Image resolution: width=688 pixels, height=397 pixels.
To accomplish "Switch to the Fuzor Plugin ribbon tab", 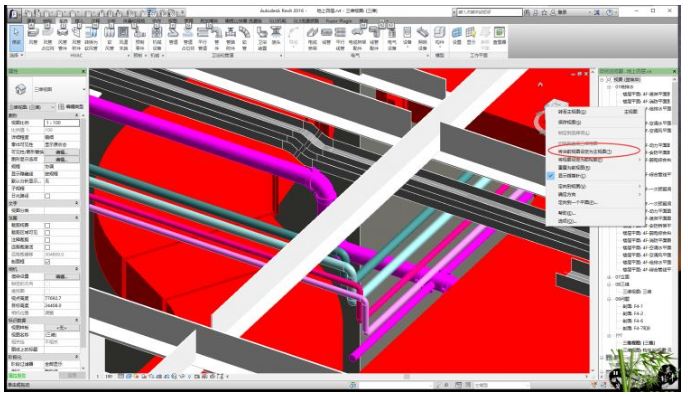I will tap(339, 21).
